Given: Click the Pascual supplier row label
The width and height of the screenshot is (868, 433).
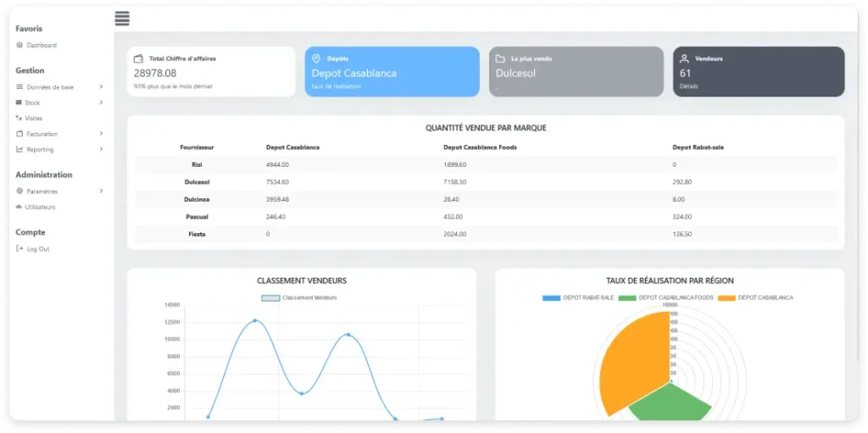Looking at the screenshot, I should pos(197,217).
